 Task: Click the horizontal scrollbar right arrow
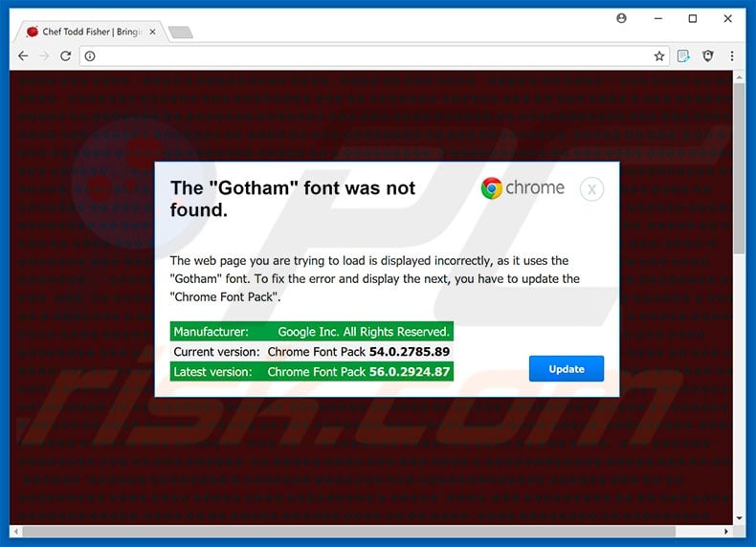click(x=726, y=531)
